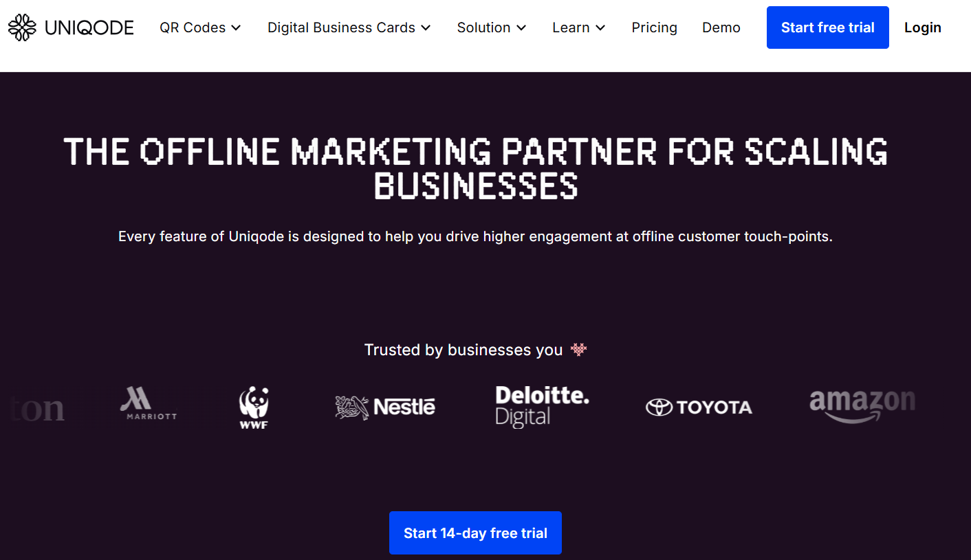Go to the Pricing page
The height and width of the screenshot is (560, 971).
point(654,27)
